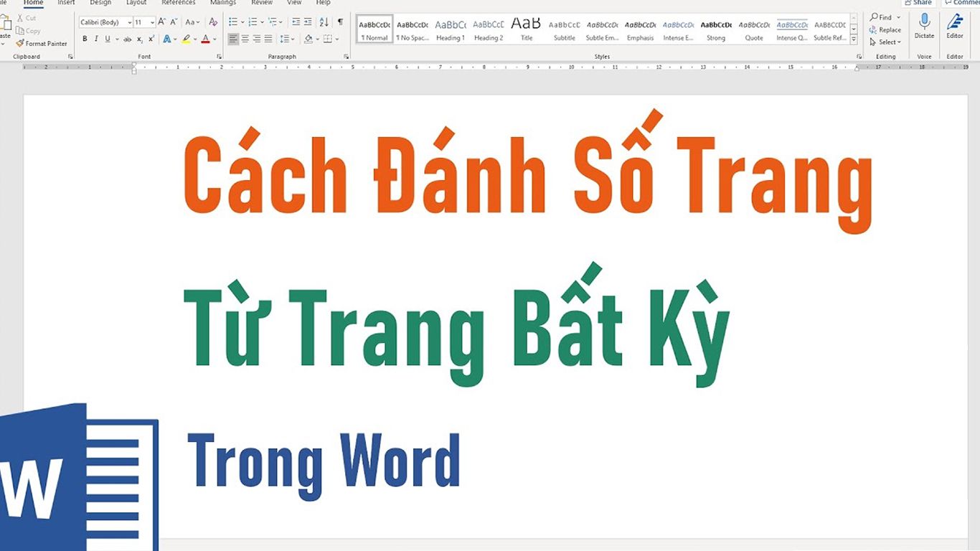Viewport: 980px width, 551px height.
Task: Toggle the active Align Left button
Action: (x=233, y=39)
